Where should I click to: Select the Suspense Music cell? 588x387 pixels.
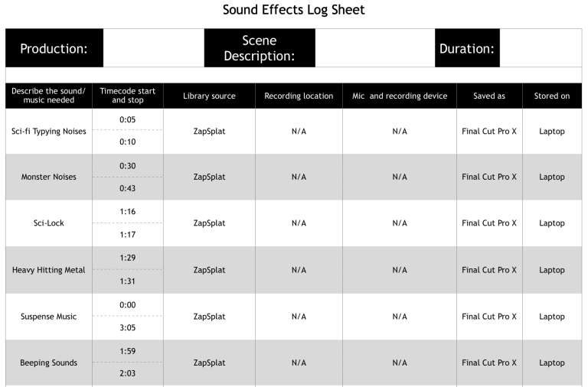point(48,317)
